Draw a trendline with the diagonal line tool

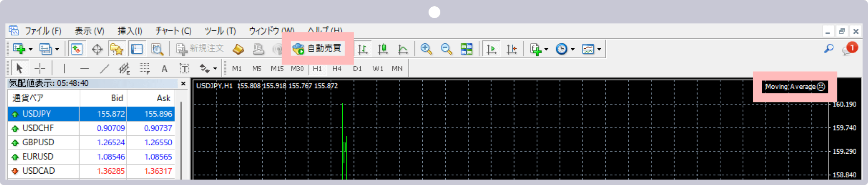[104, 69]
